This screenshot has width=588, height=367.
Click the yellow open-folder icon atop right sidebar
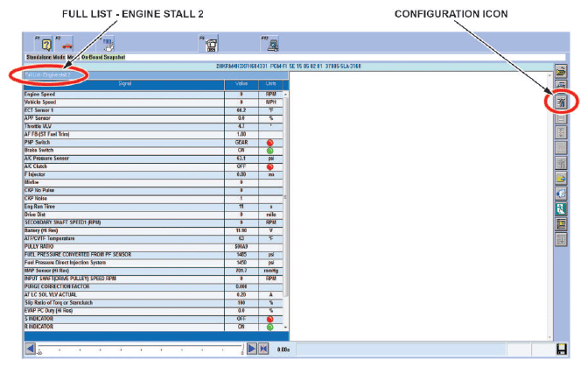click(x=561, y=71)
